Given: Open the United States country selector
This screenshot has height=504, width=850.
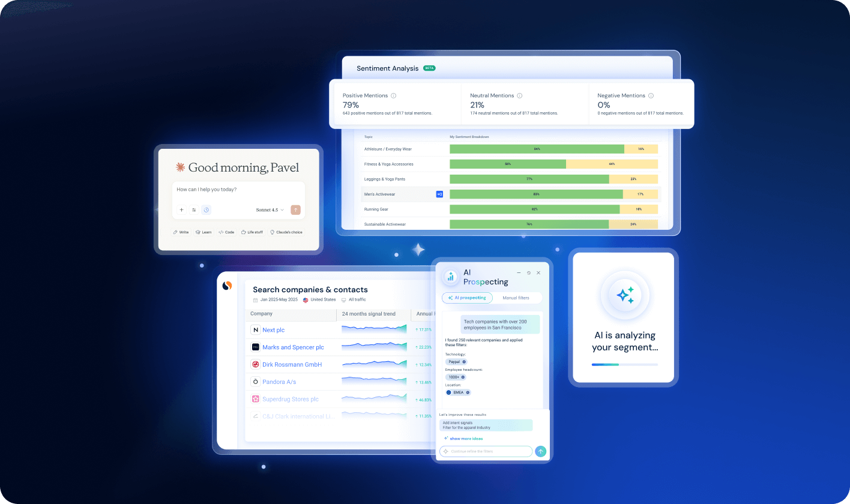Looking at the screenshot, I should point(319,299).
